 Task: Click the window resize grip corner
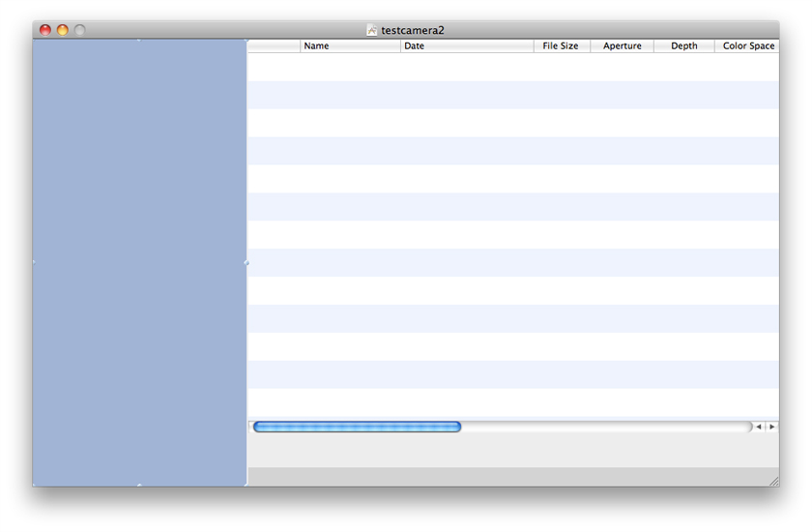pos(772,480)
